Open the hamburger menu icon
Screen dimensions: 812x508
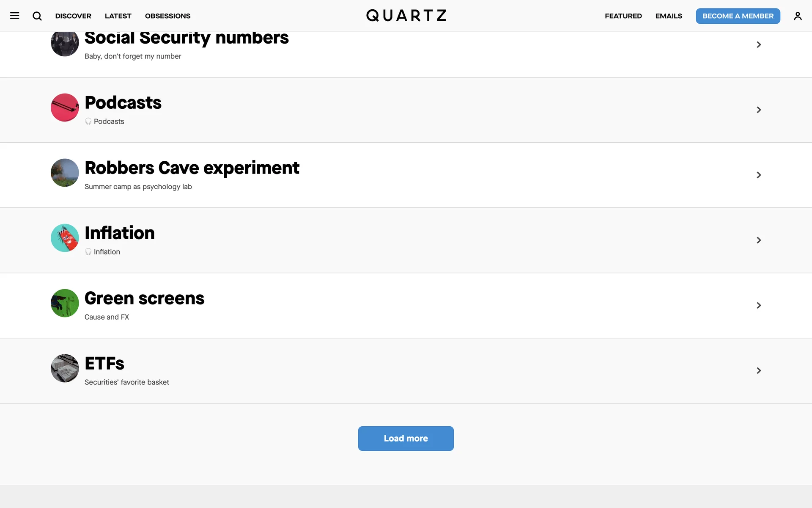[x=15, y=16]
